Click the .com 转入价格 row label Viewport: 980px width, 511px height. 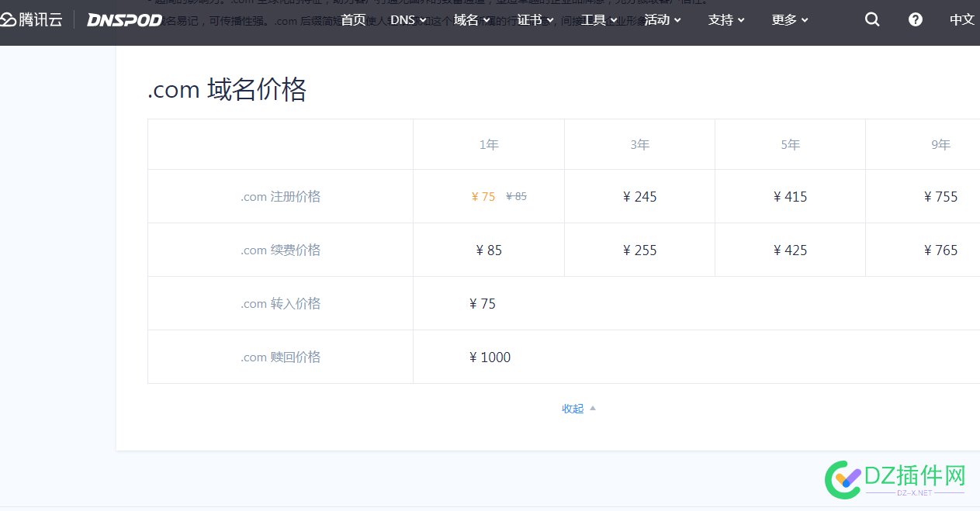point(280,304)
